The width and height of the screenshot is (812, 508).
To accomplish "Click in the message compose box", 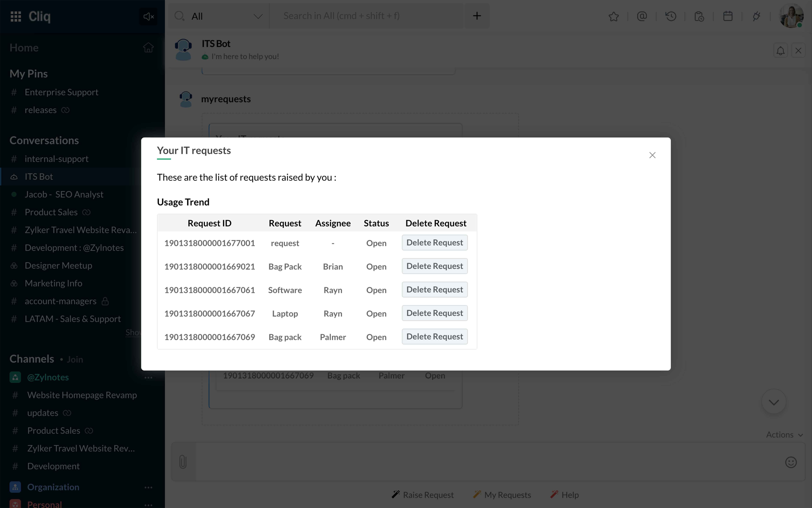I will pos(488,462).
